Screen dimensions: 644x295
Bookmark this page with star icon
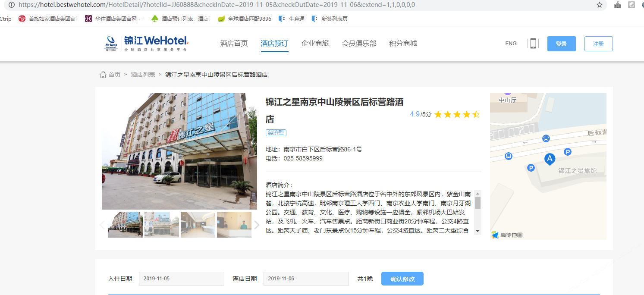pyautogui.click(x=599, y=5)
